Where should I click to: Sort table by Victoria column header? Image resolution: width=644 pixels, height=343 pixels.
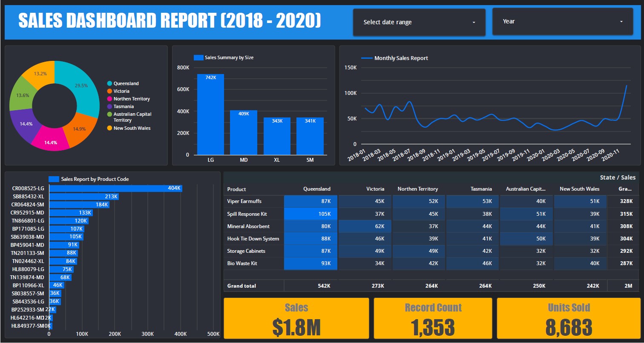(375, 189)
